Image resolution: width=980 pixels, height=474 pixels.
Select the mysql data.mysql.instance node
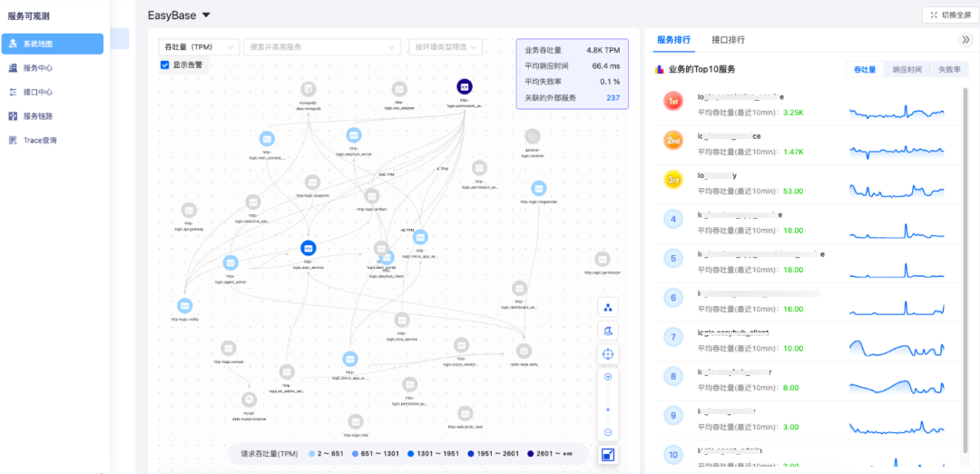pos(249,400)
